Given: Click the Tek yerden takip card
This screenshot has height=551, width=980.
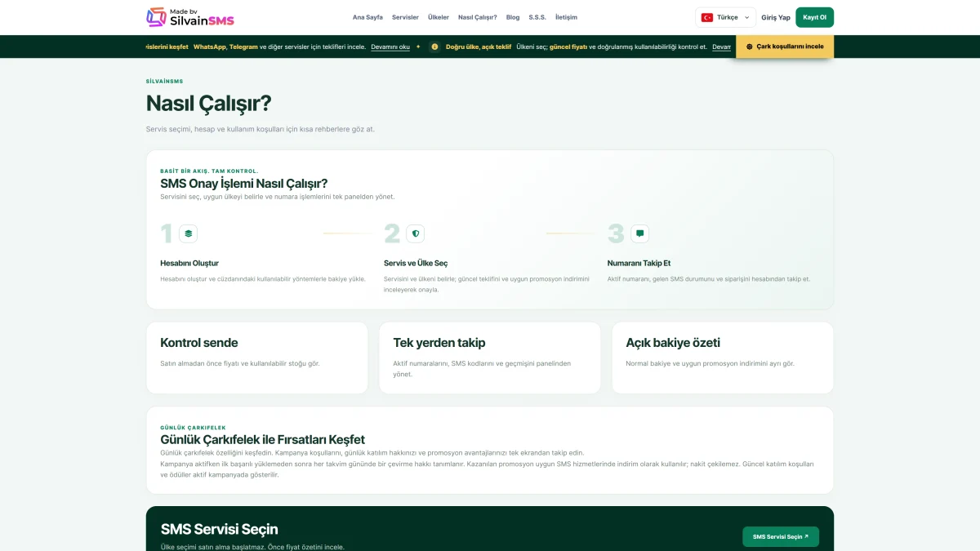Looking at the screenshot, I should 490,358.
